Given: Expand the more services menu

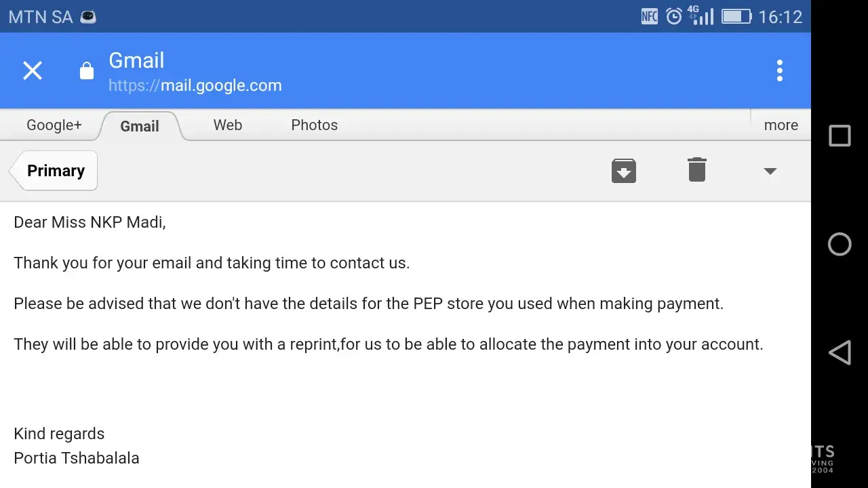Looking at the screenshot, I should point(781,125).
